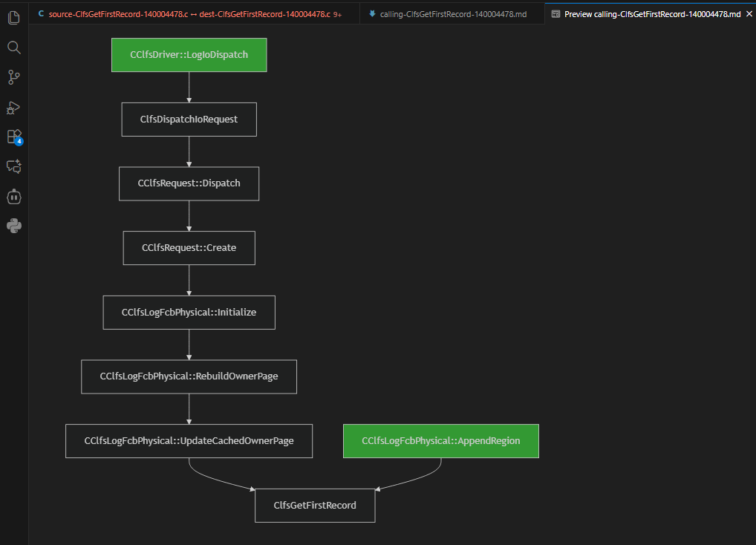756x545 pixels.
Task: Open the Run and Debug view
Action: pyautogui.click(x=13, y=108)
